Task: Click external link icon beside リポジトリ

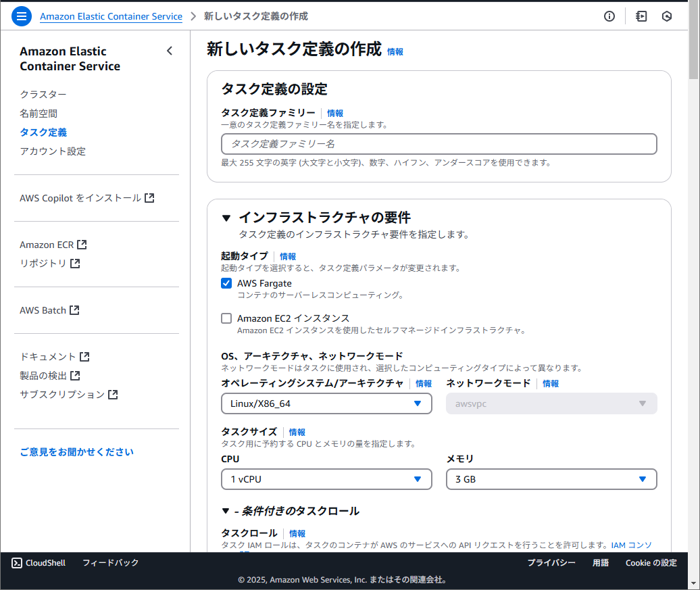Action: click(75, 264)
